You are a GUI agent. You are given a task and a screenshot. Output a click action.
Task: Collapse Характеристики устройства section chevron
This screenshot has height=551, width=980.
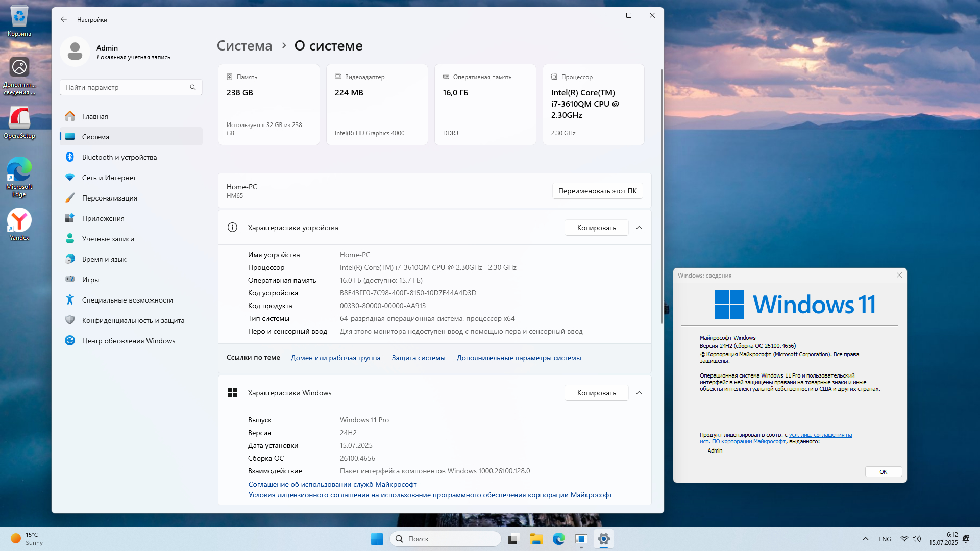click(x=639, y=228)
